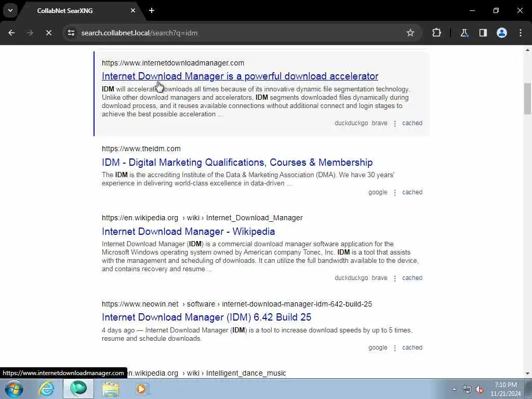
Task: Expand options dots for neowin.net result
Action: point(395,348)
